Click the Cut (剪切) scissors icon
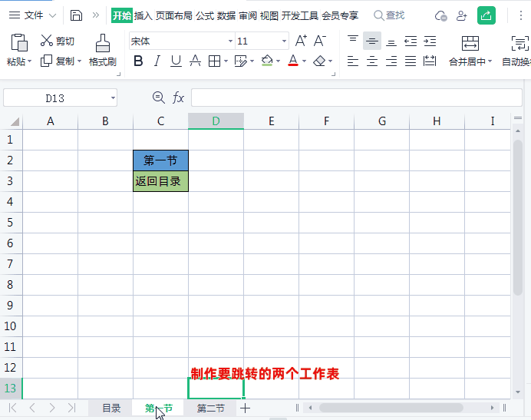The height and width of the screenshot is (420, 531). [46, 41]
